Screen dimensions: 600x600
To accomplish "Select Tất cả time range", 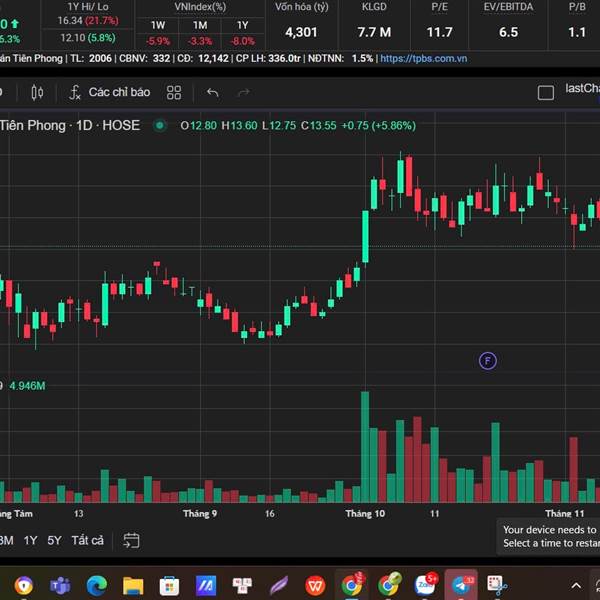I will 87,540.
